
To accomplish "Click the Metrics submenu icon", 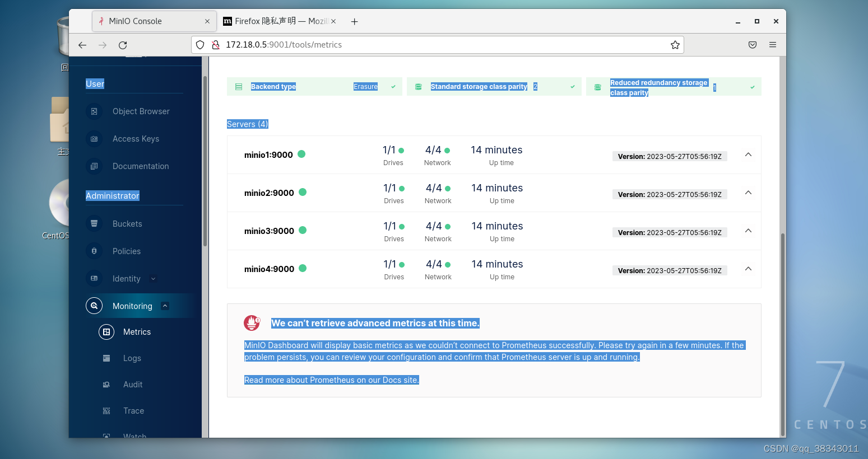I will [x=106, y=332].
